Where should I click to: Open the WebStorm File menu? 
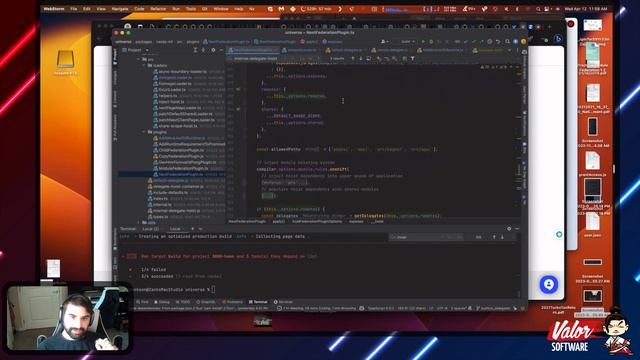point(73,9)
